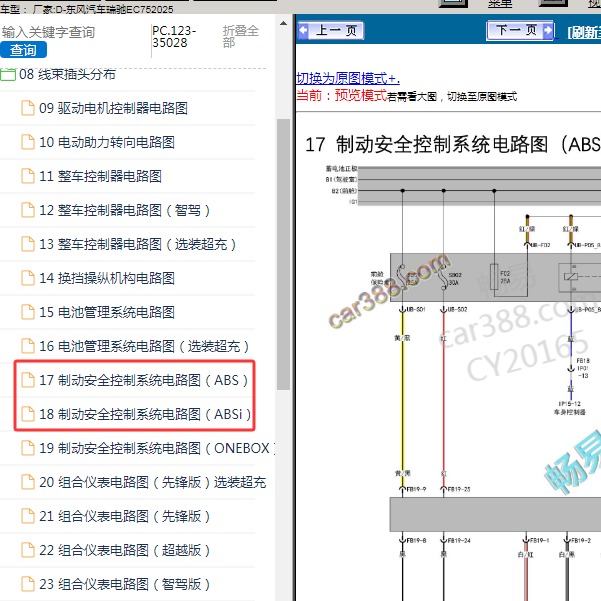This screenshot has height=601, width=601.
Task: Click the document icon beside item 20
Action: (x=28, y=481)
